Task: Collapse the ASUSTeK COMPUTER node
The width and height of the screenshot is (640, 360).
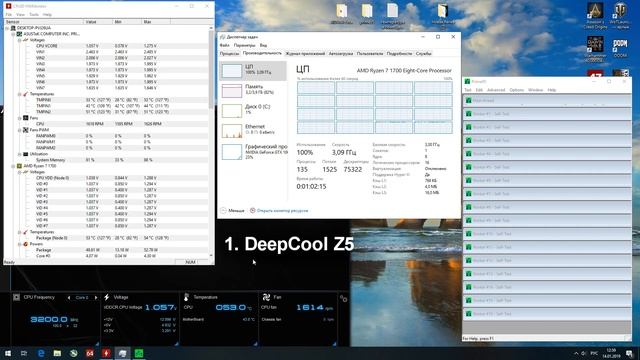Action: point(13,34)
